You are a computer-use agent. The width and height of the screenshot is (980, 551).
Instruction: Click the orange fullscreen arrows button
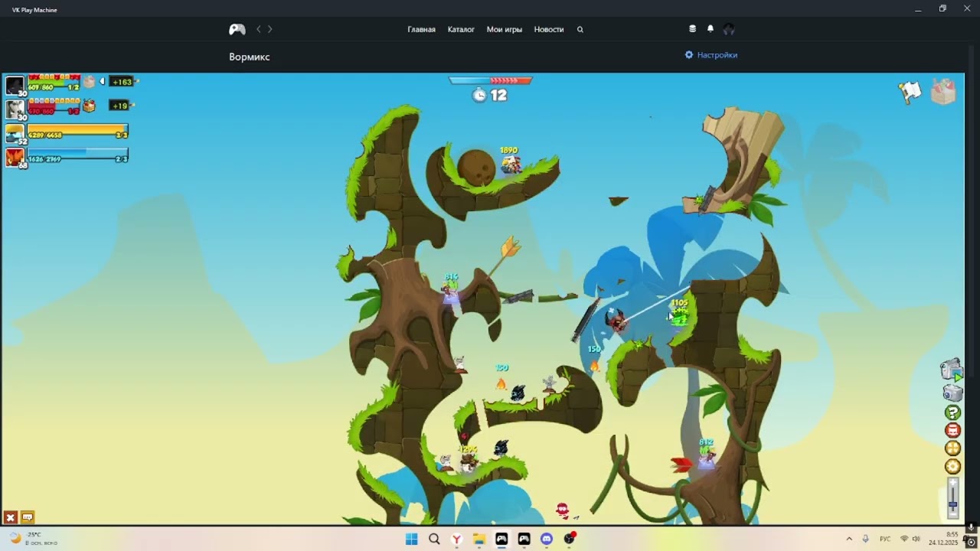click(x=953, y=448)
